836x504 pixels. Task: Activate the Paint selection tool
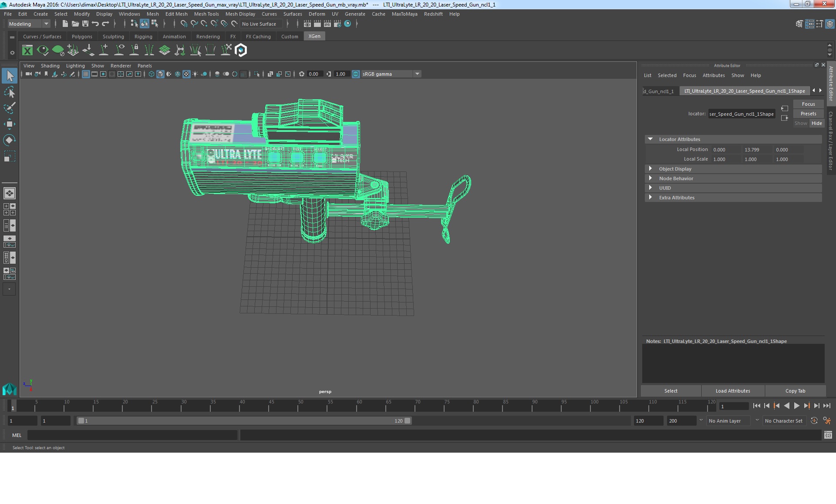[x=10, y=108]
